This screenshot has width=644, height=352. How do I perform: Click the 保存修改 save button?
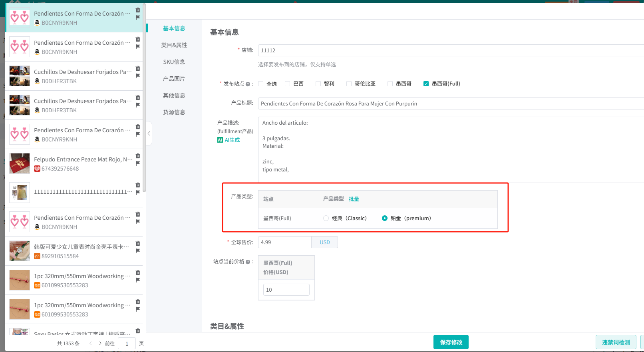[451, 342]
